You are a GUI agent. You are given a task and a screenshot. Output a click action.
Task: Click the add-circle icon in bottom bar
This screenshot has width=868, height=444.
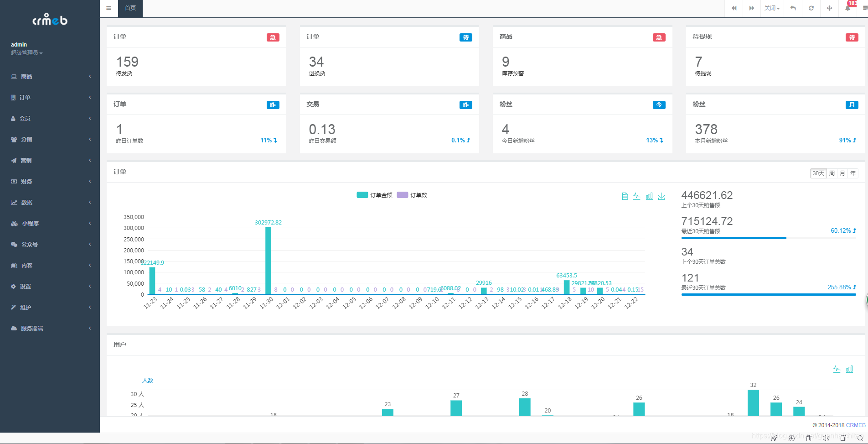coord(791,438)
